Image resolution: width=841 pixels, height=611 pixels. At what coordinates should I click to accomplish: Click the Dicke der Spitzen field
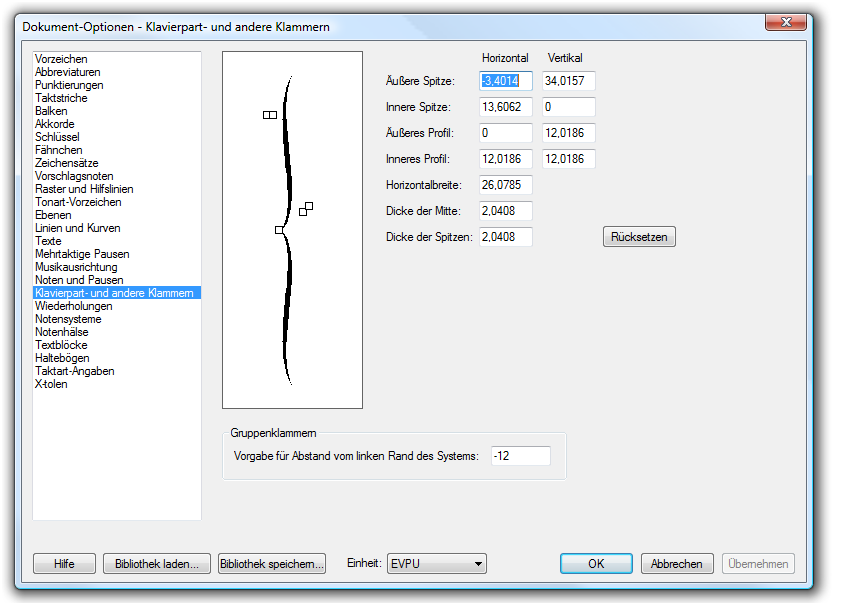tap(505, 237)
